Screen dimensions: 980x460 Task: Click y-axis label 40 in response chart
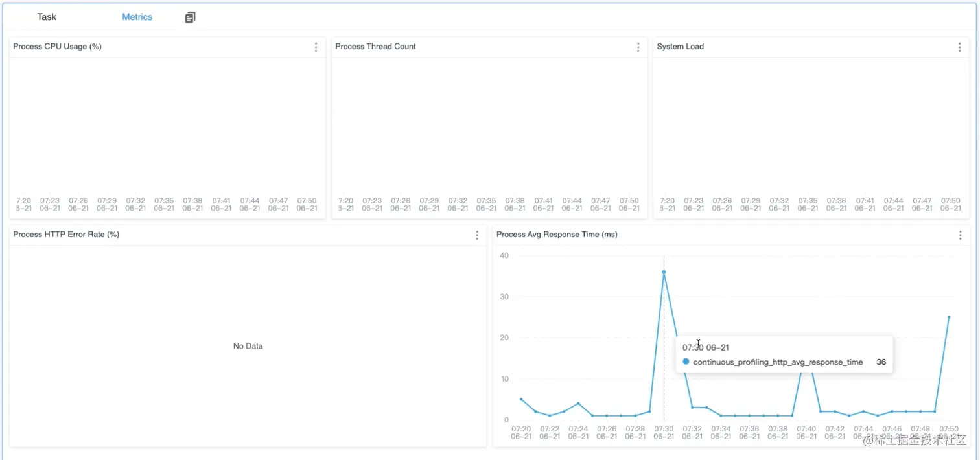coord(504,255)
